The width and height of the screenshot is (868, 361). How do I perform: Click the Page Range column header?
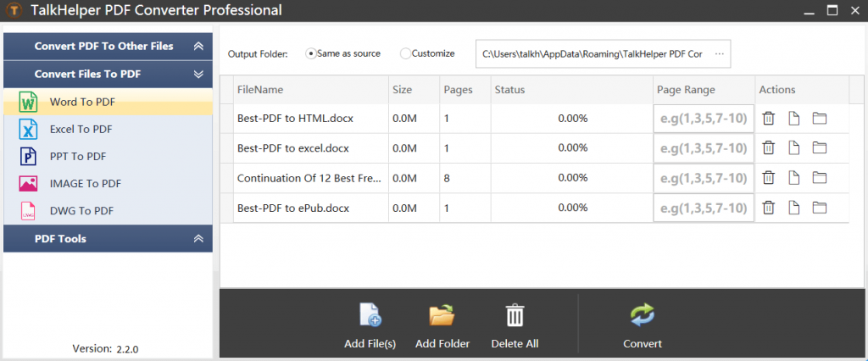point(704,90)
